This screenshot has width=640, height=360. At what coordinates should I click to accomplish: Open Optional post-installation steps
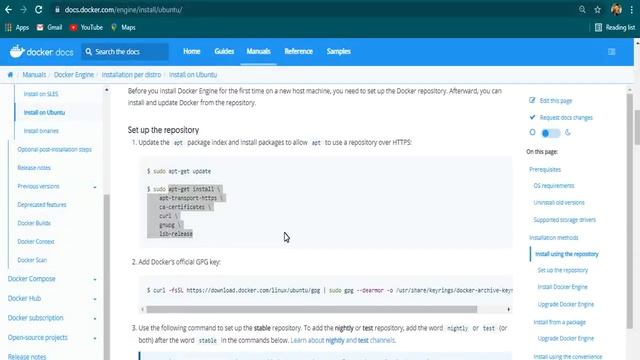tap(54, 149)
